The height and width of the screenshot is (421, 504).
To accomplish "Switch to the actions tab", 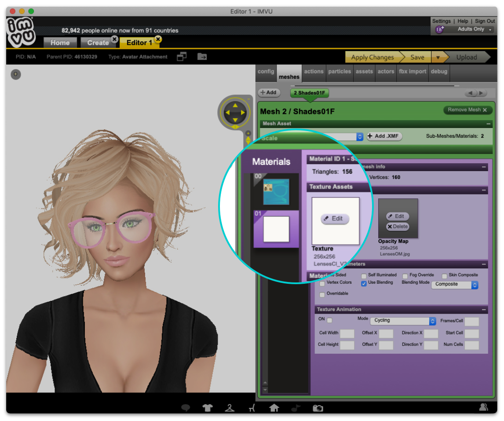I will click(314, 71).
